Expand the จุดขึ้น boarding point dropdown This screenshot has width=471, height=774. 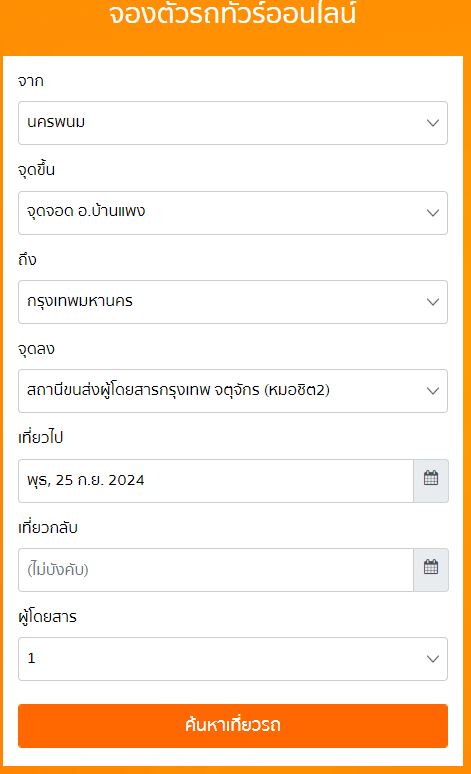tap(233, 213)
